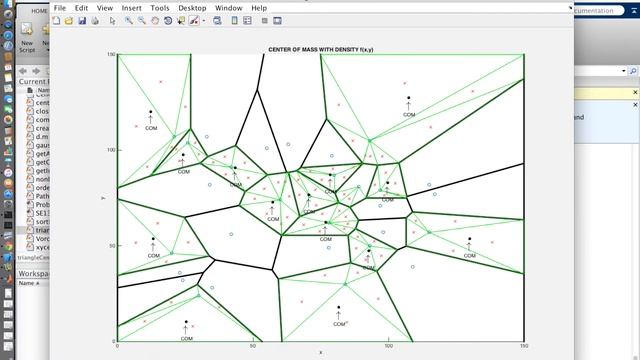The height and width of the screenshot is (360, 640).
Task: Select the file starting with 'orde' in Current Folder
Action: [x=38, y=188]
